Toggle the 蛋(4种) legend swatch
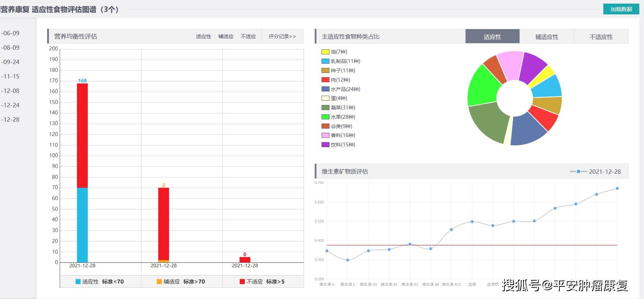The image size is (644, 299). 325,98
